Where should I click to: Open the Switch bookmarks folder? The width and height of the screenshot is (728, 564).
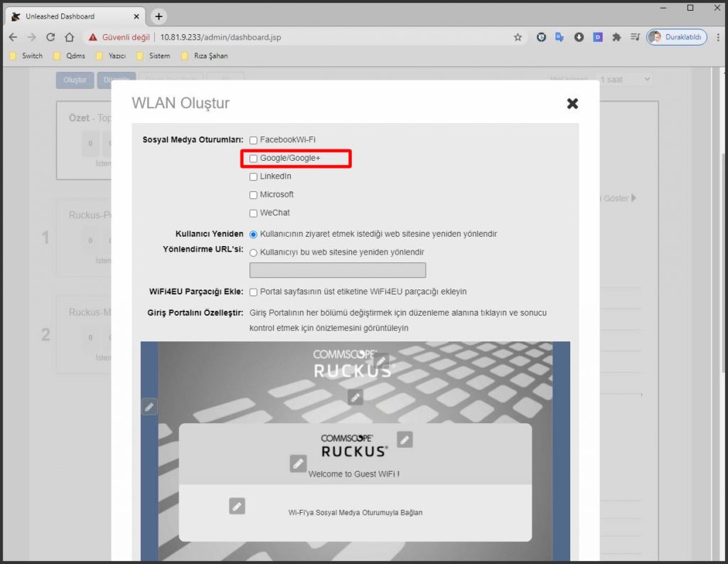pyautogui.click(x=26, y=55)
